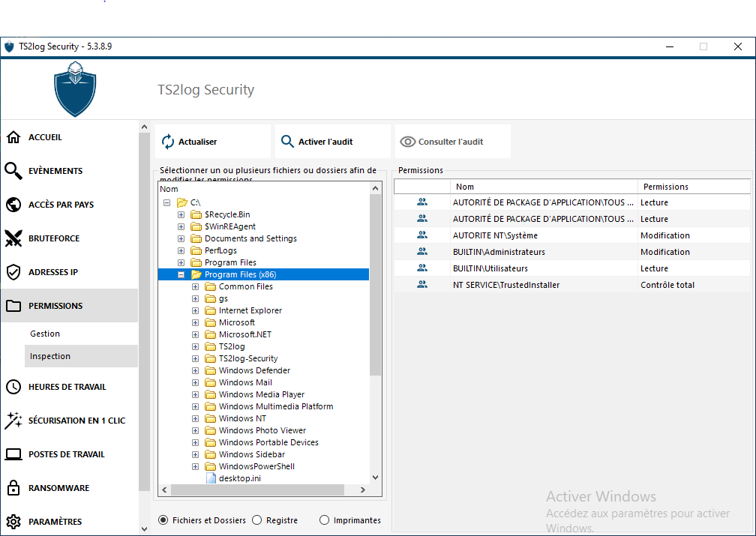This screenshot has height=536, width=756.
Task: Click the sidebar scroll down arrow
Action: click(x=144, y=529)
